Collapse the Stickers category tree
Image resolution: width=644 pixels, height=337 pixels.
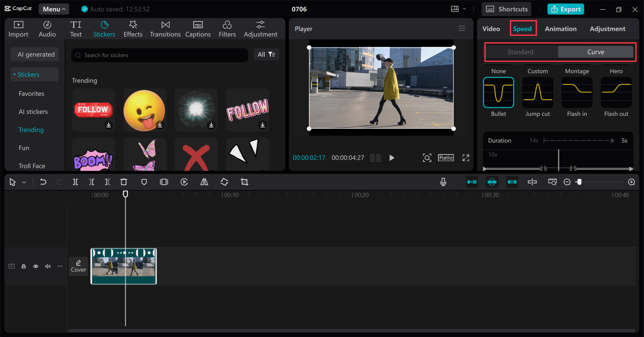(35, 74)
